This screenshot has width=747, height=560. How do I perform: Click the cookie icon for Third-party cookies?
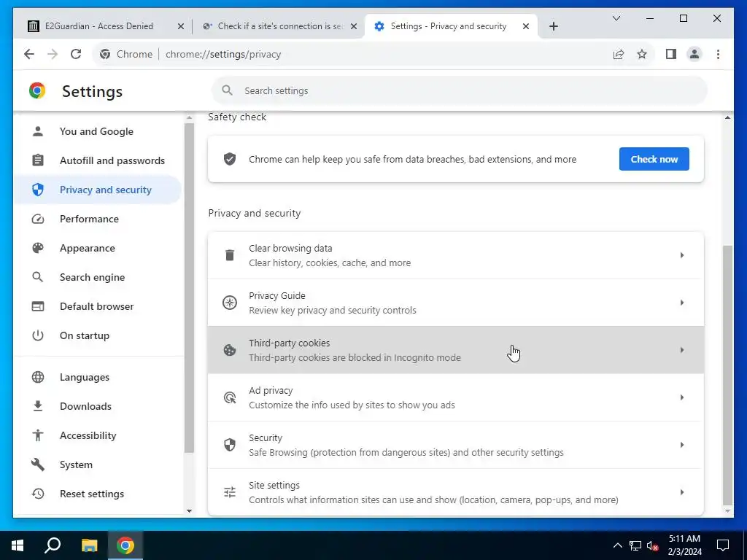[x=230, y=350]
